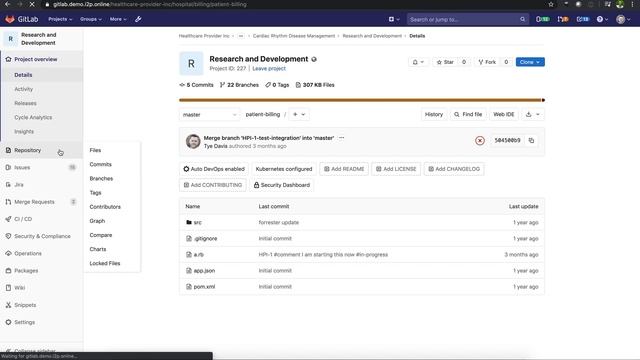Screen dimensions: 640x360
Task: Click the new item plus icon in navbar
Action: click(394, 19)
